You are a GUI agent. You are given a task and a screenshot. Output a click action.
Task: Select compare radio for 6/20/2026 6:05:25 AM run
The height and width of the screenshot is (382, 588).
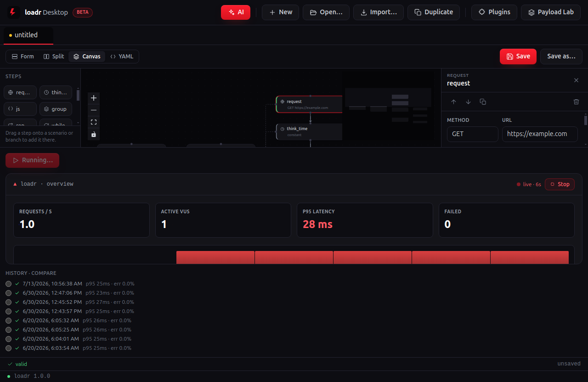pyautogui.click(x=9, y=330)
